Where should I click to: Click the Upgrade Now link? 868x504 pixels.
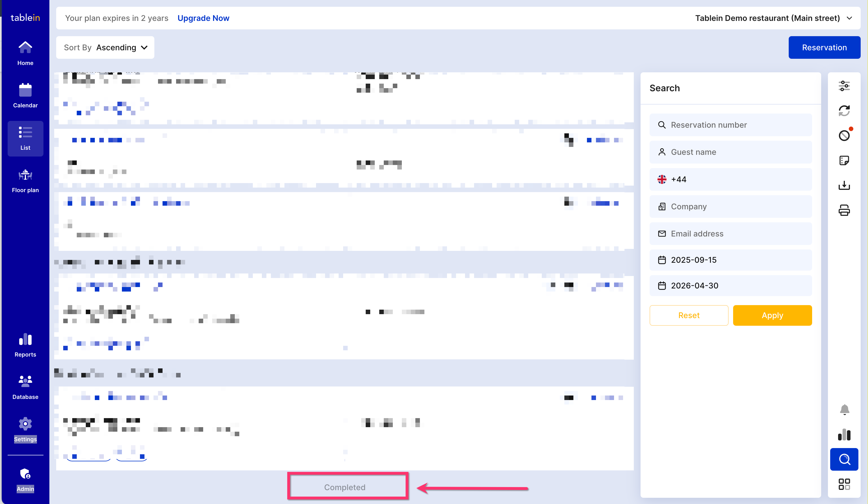coord(203,18)
